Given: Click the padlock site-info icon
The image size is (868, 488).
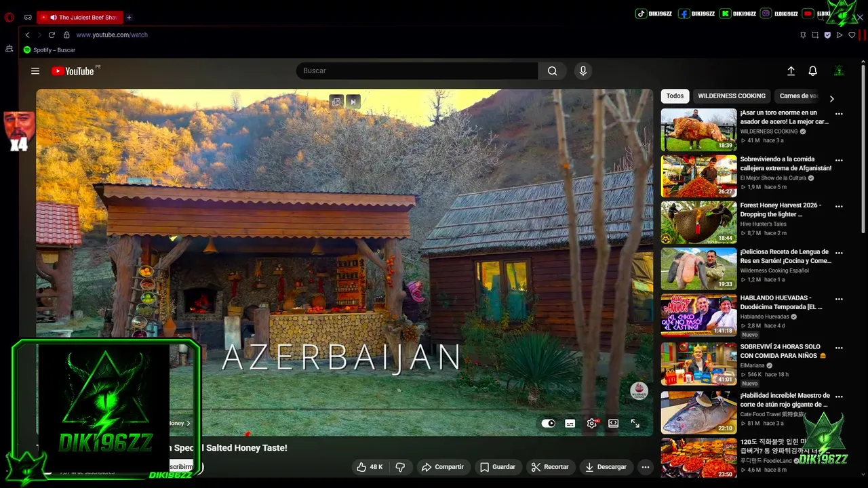Looking at the screenshot, I should point(66,35).
